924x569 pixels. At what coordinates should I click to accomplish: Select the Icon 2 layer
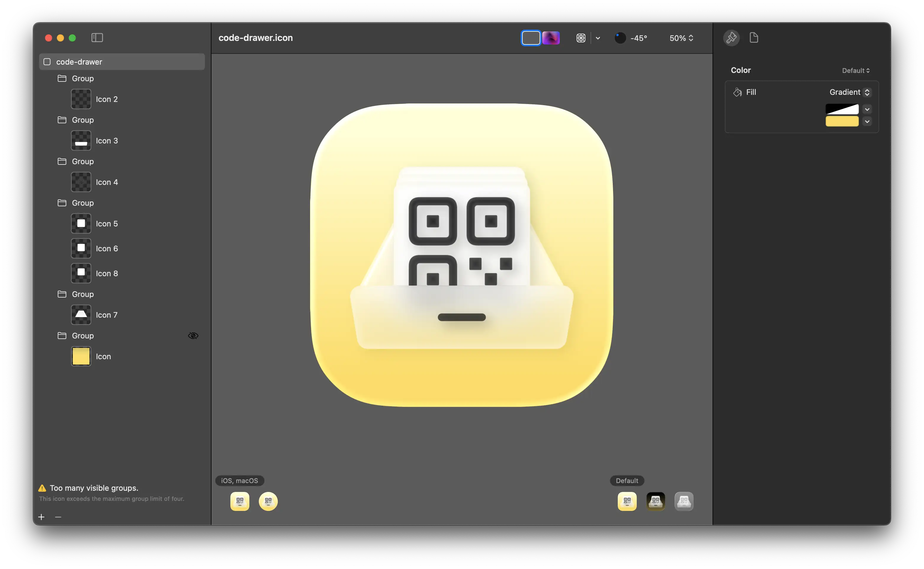122,99
